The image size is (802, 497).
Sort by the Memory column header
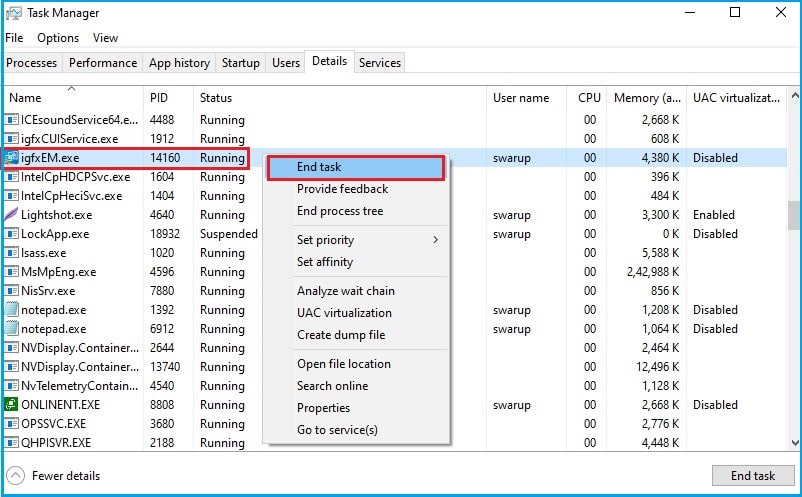(x=647, y=98)
